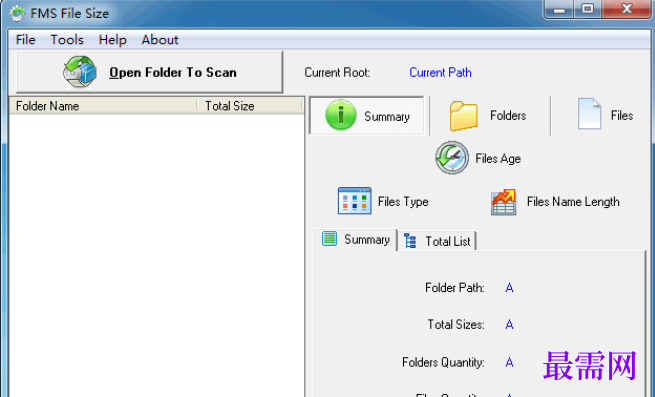
Task: Maximize the FMS File Size window
Action: pos(588,9)
